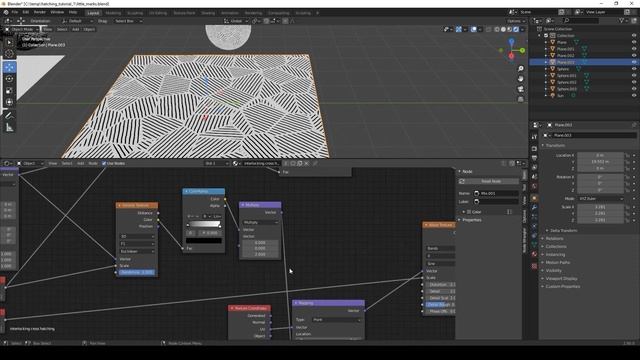The width and height of the screenshot is (640, 360).
Task: Hide Sphere.001 with its eye icon
Action: pos(634,76)
